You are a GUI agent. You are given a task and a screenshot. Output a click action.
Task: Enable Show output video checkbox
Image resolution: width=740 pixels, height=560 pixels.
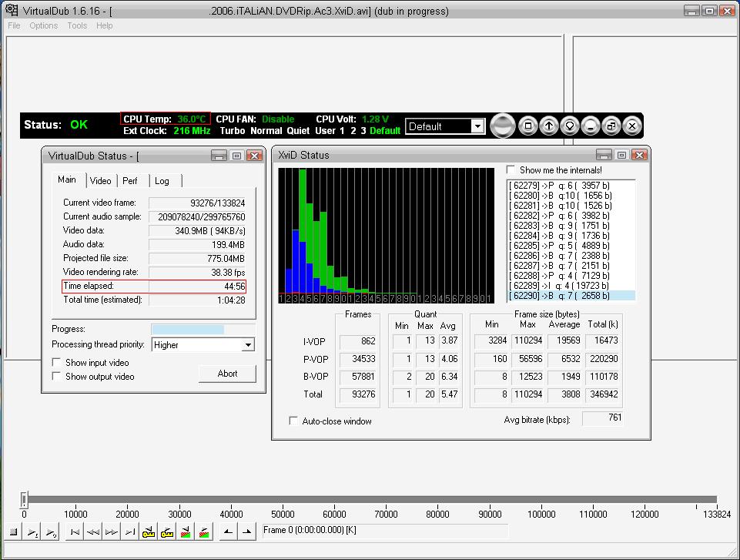[x=56, y=376]
